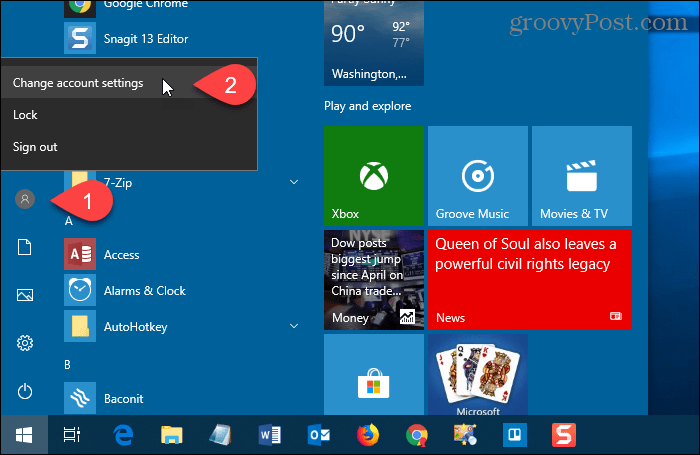
Task: Open the Money live tile
Action: coord(374,280)
